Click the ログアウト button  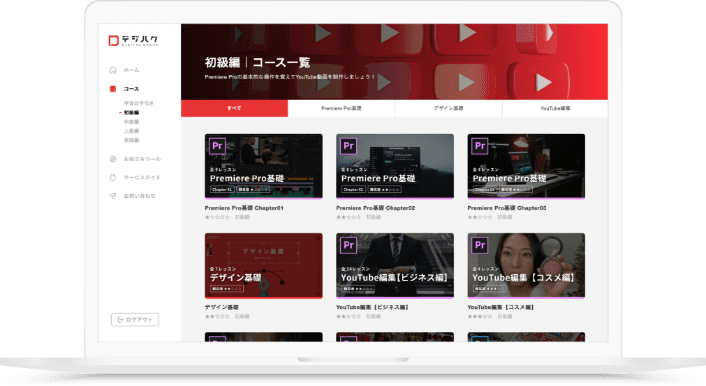[x=135, y=319]
